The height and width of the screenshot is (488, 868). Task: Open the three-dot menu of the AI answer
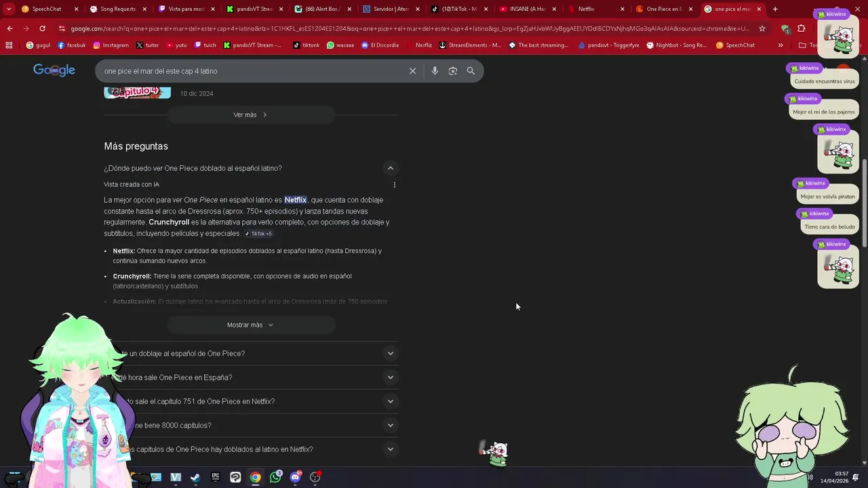point(395,184)
